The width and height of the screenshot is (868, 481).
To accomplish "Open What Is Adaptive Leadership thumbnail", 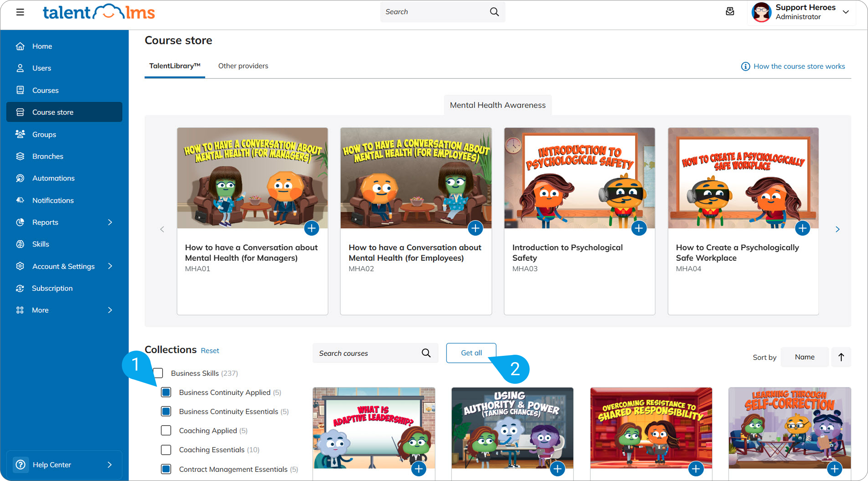I will [x=374, y=428].
